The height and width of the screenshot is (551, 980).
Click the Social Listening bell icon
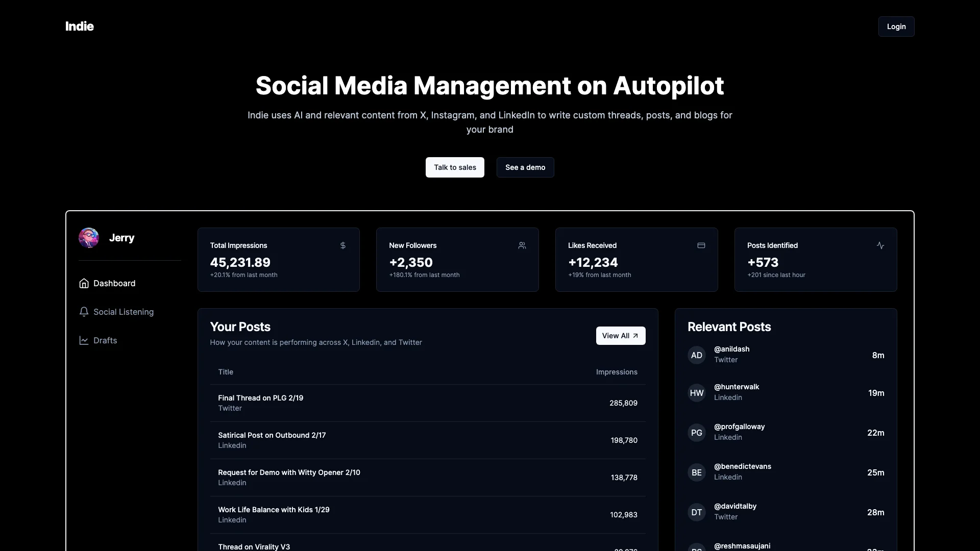coord(84,312)
